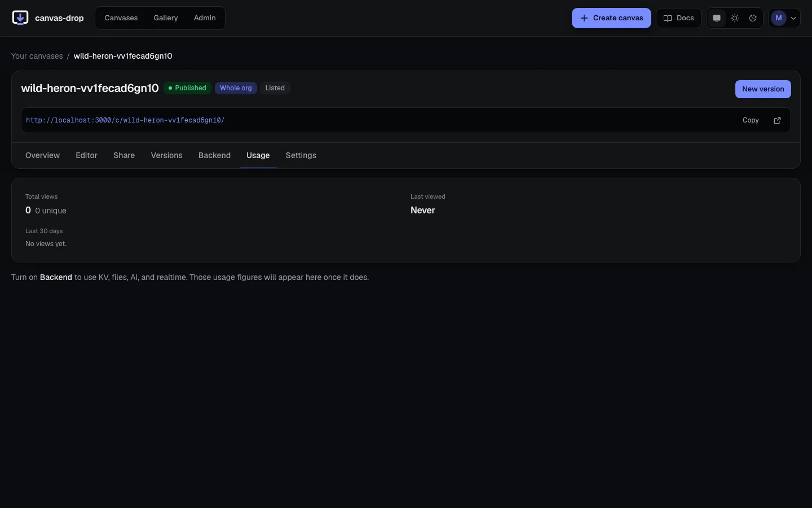Click the Create canvas button
812x508 pixels.
pyautogui.click(x=611, y=18)
